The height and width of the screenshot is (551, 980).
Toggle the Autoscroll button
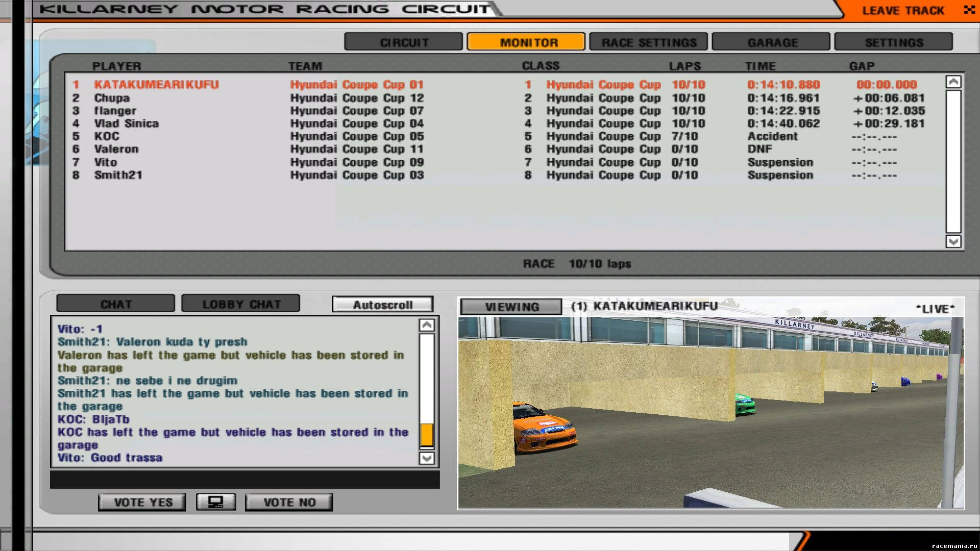[383, 305]
